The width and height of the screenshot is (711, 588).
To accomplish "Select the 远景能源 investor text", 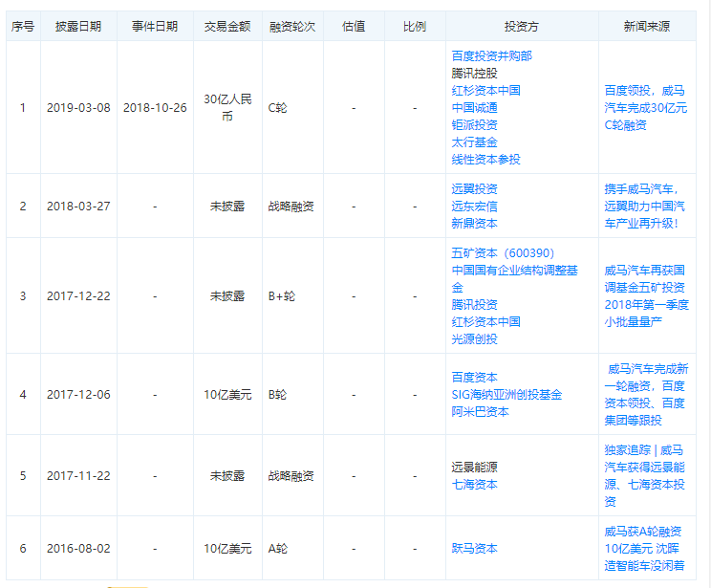I will (x=474, y=467).
